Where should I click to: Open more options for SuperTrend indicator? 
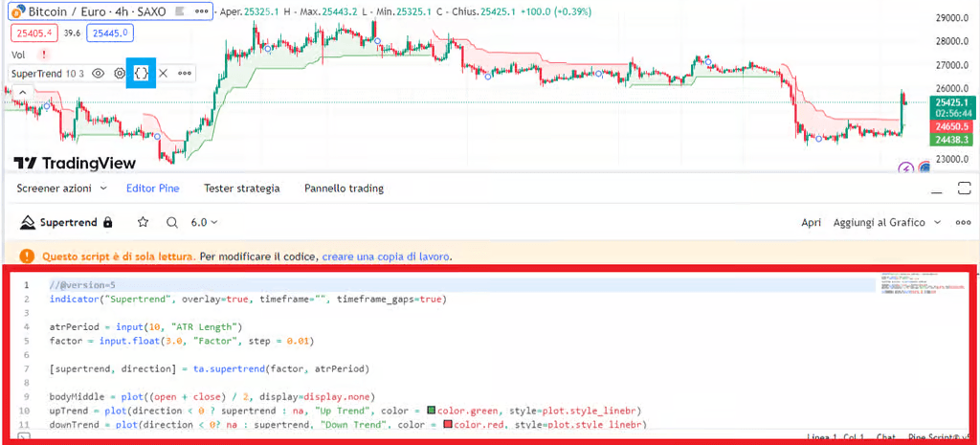click(x=185, y=73)
